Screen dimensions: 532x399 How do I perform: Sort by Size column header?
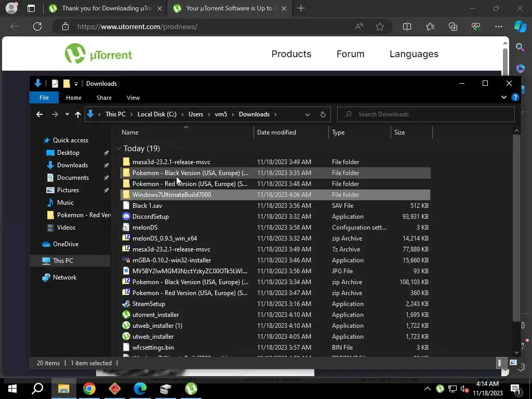[x=411, y=132]
